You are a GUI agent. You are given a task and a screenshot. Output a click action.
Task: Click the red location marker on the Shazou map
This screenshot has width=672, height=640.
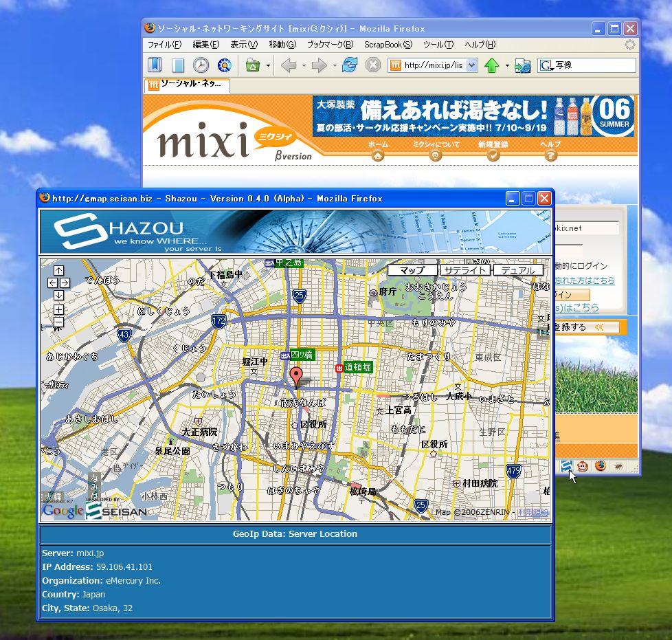point(295,377)
